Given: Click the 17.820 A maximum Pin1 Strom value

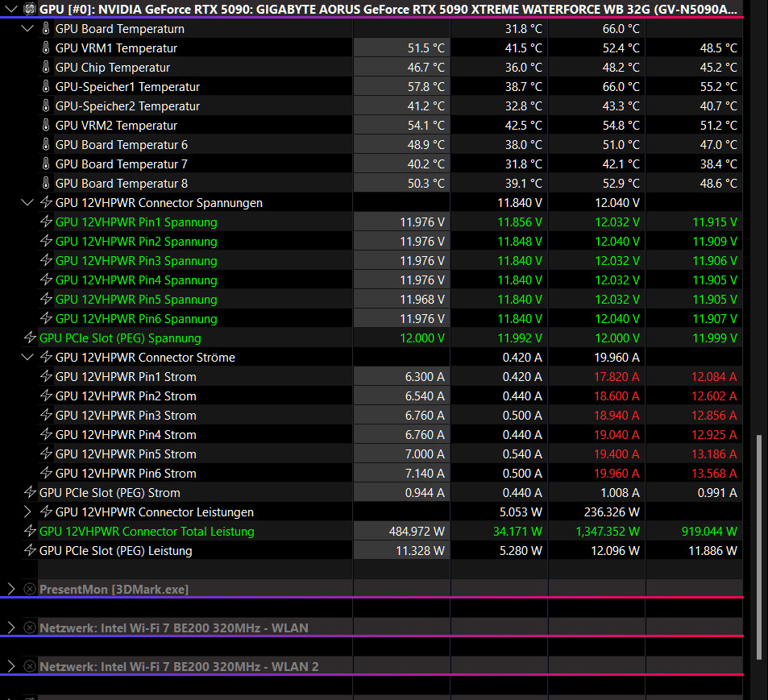Looking at the screenshot, I should (616, 376).
